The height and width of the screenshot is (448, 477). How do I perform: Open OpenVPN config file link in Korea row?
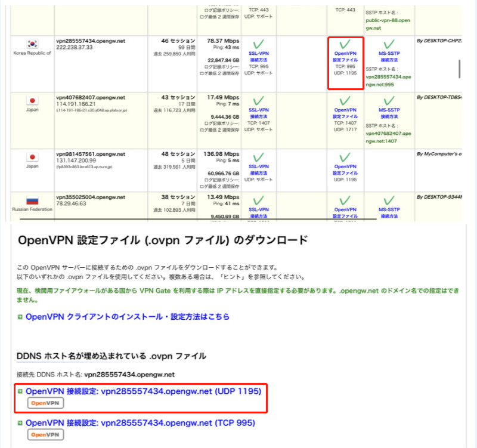click(x=345, y=57)
